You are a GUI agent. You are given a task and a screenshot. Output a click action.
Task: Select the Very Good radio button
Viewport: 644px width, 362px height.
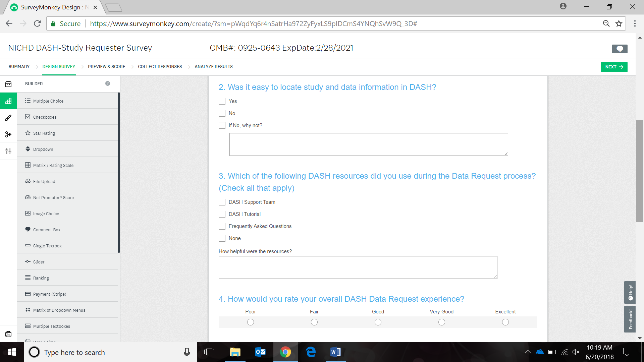(442, 322)
